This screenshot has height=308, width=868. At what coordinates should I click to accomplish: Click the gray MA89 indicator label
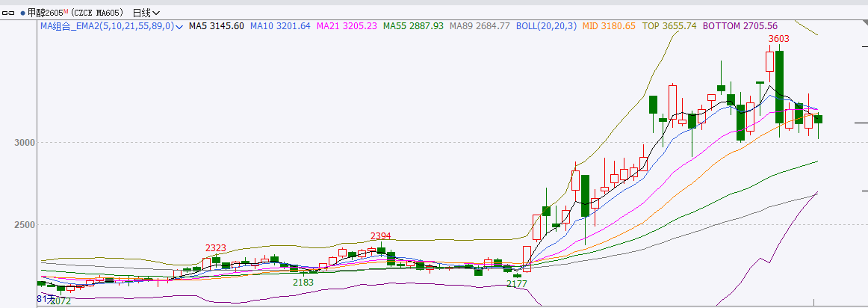(x=479, y=25)
